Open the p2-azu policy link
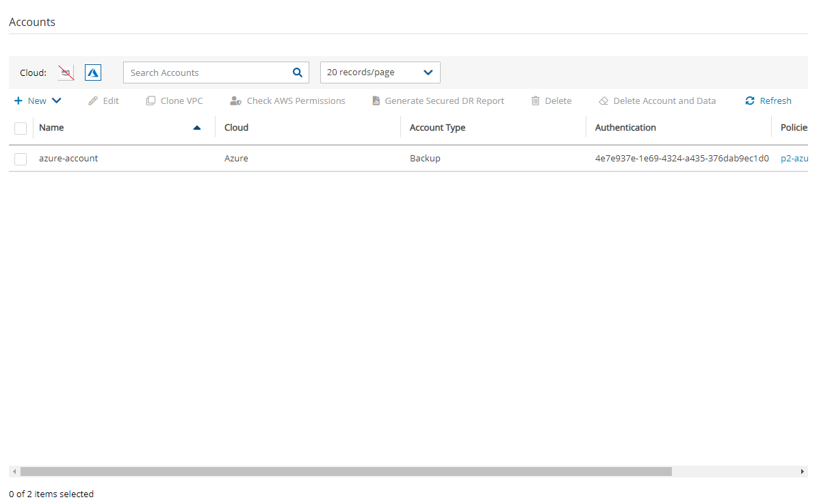This screenshot has width=819, height=504. tap(794, 159)
